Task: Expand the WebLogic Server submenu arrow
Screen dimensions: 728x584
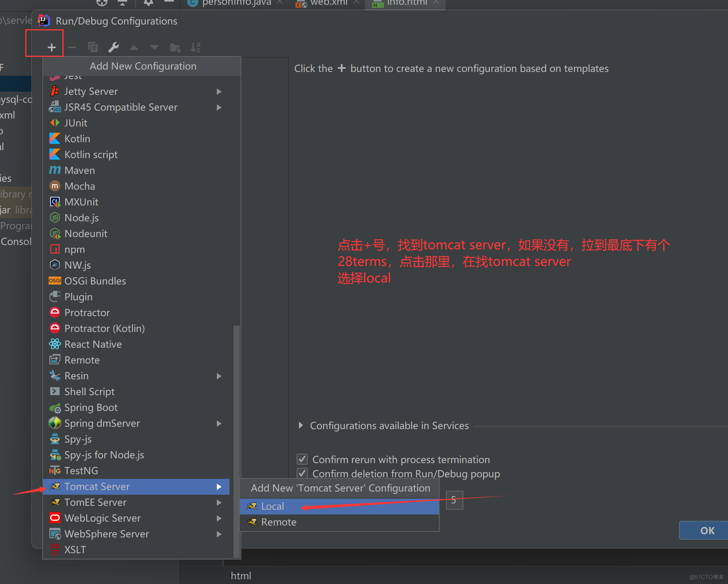Action: click(x=219, y=518)
